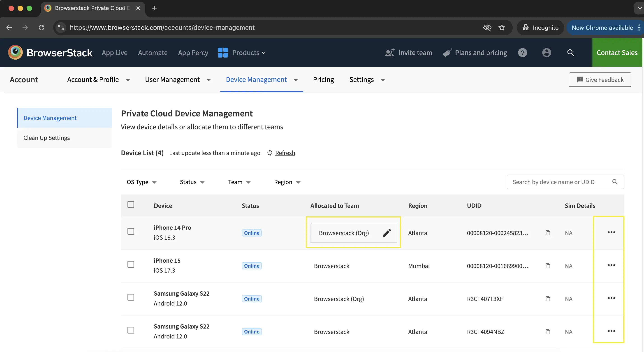
Task: Edit team allocation for iPhone 14 Pro
Action: pos(387,233)
